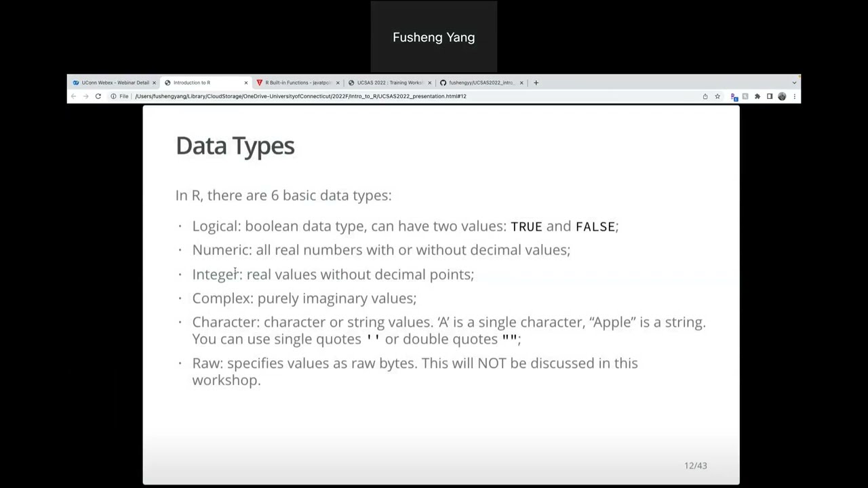This screenshot has height=488, width=868.
Task: Switch to UConn Webex Webinar tab
Action: (111, 83)
